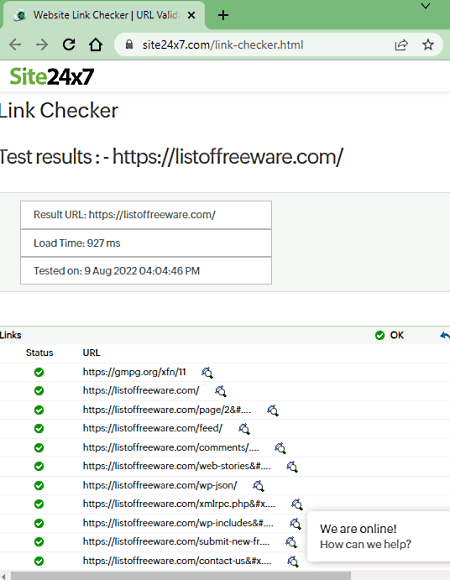
Task: Go forward in browser history
Action: tap(42, 45)
